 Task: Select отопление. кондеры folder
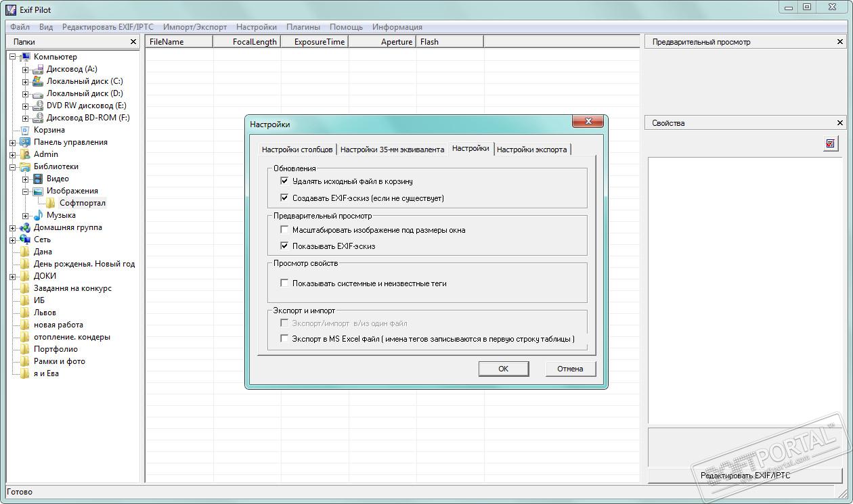coord(72,337)
